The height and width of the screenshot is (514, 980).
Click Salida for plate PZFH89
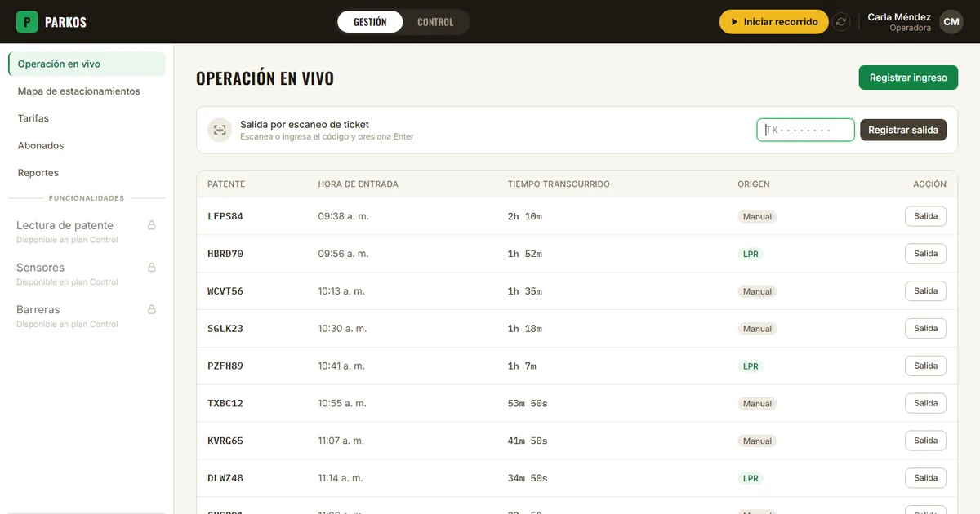pyautogui.click(x=925, y=366)
